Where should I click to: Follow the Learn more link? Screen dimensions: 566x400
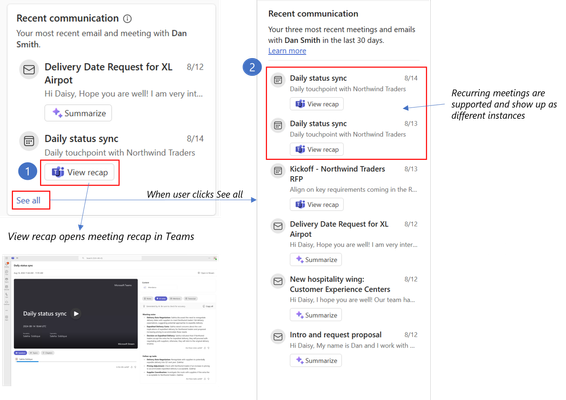287,51
